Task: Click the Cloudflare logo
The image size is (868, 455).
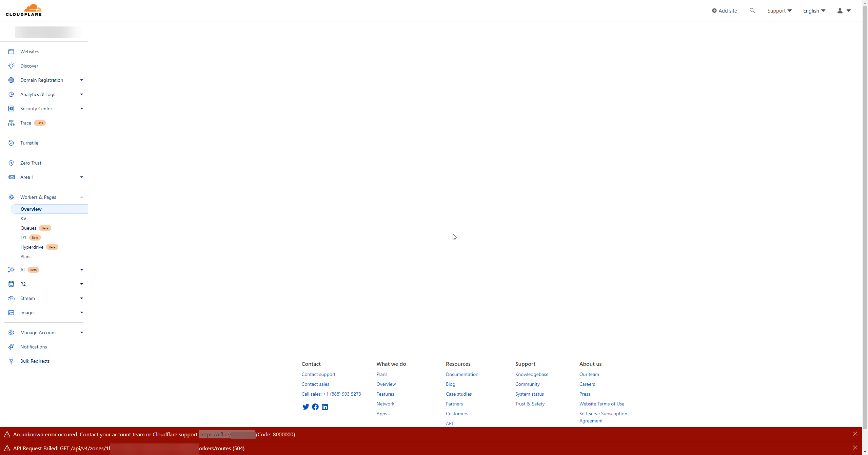Action: click(24, 10)
